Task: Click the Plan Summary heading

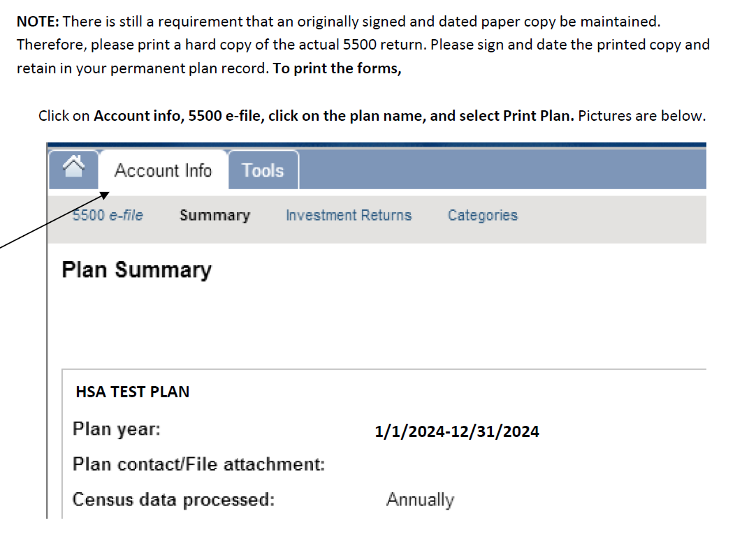Action: coord(136,269)
